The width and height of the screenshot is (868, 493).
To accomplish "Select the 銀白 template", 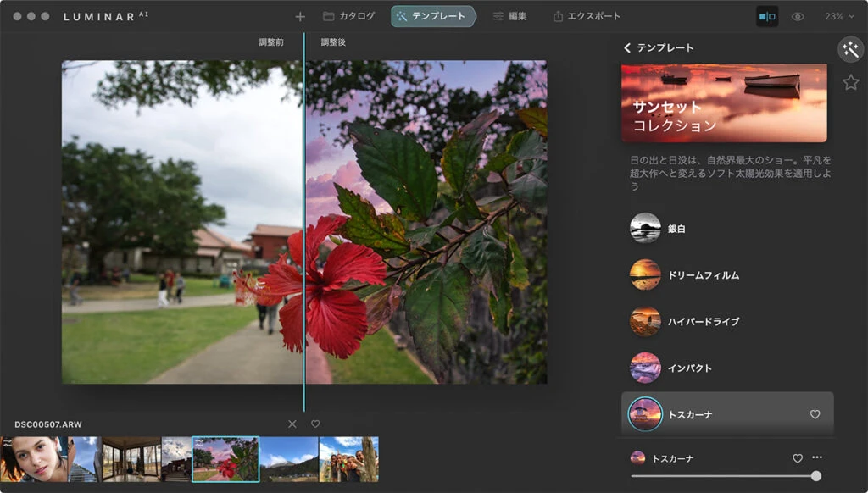I will coord(727,229).
